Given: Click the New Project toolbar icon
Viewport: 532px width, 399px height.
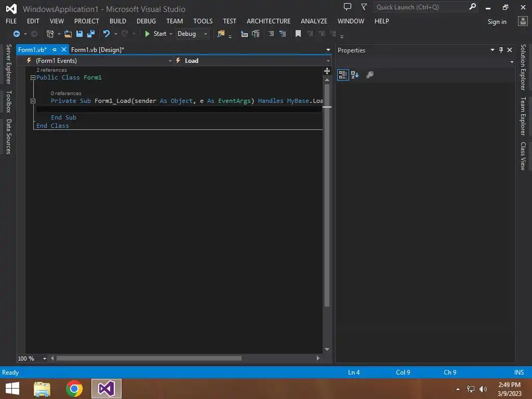Looking at the screenshot, I should tap(50, 34).
